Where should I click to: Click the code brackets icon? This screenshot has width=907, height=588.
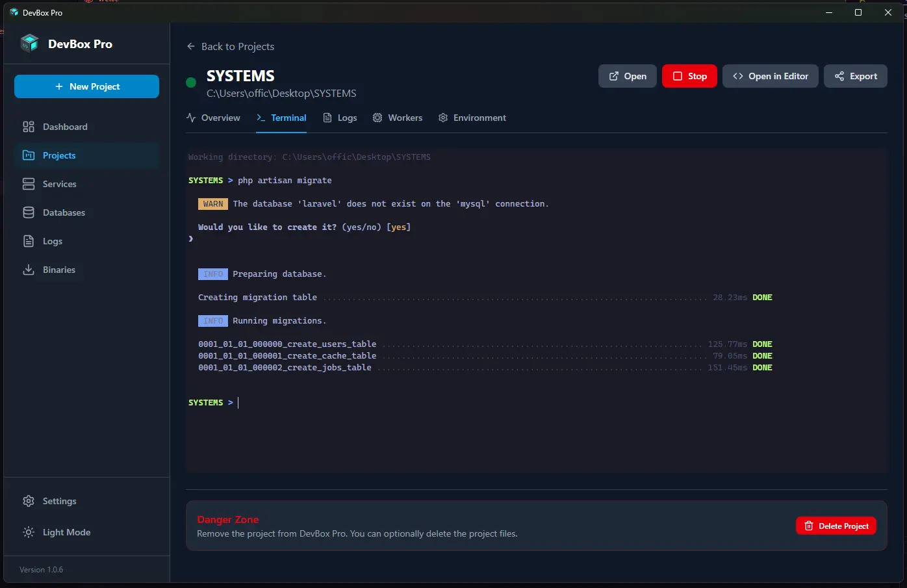[738, 76]
